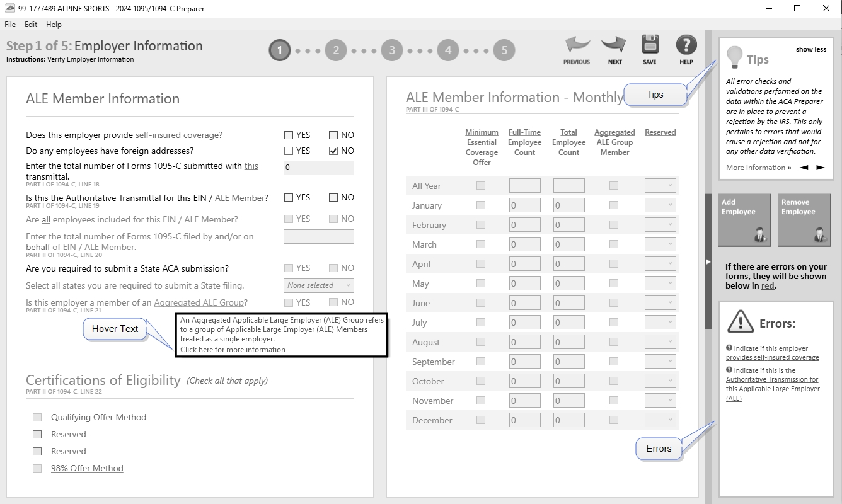Check YES for self-insured coverage
Viewport: 842px width, 504px height.
click(x=289, y=135)
